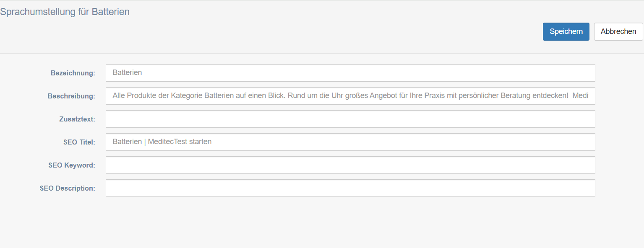Save changes with the Speichern button
Image resolution: width=644 pixels, height=248 pixels.
[566, 31]
